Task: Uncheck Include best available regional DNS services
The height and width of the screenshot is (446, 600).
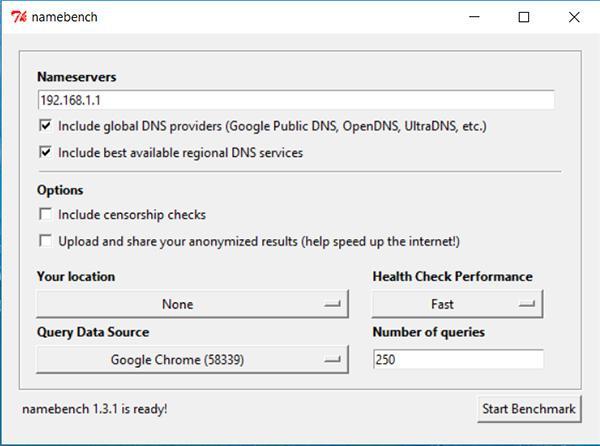Action: 45,152
